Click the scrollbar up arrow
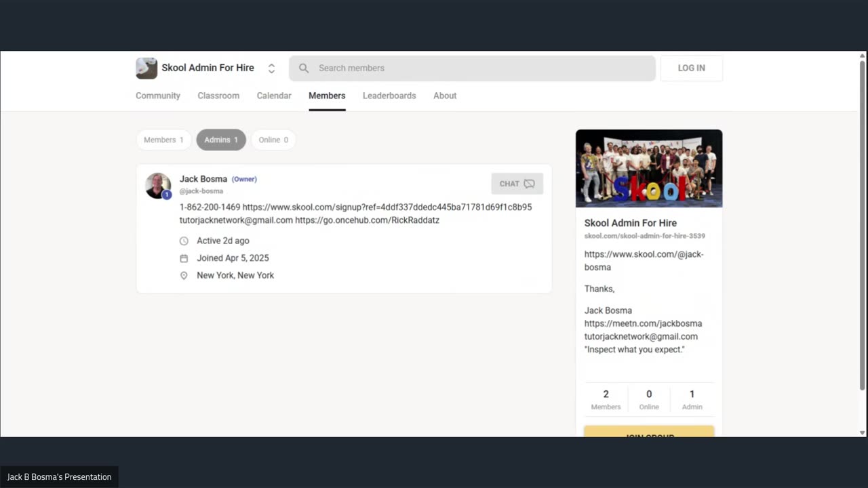 [863, 56]
